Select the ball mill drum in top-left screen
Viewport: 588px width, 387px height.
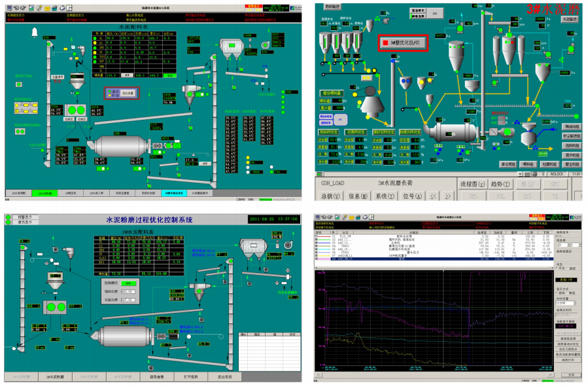point(120,145)
